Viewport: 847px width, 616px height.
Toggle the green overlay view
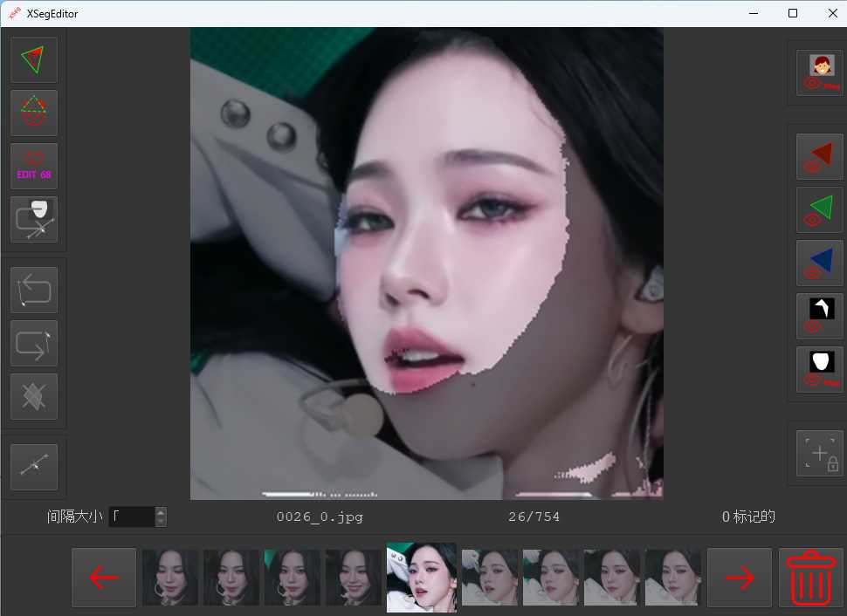(x=820, y=210)
